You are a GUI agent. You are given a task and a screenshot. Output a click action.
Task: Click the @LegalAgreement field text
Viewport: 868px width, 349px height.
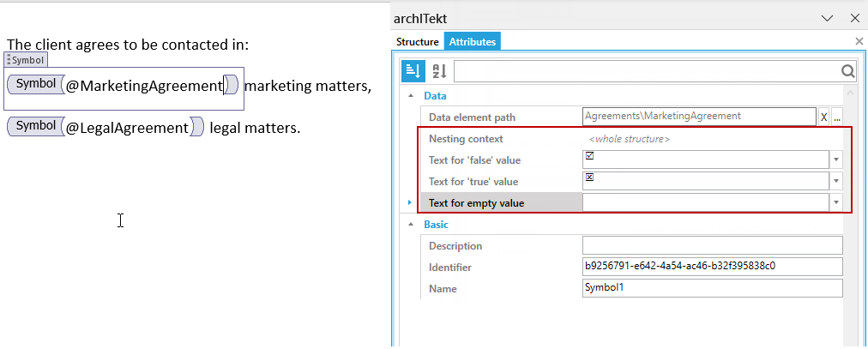tap(127, 129)
